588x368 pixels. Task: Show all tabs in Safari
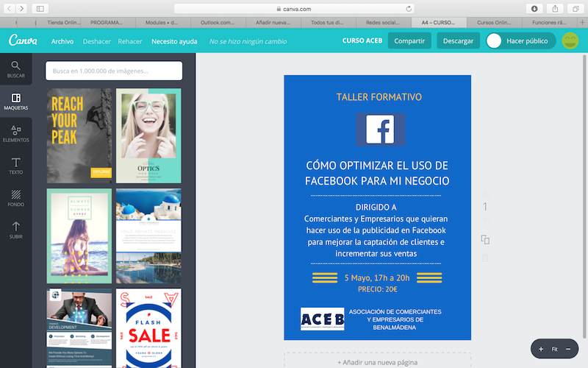tap(576, 9)
